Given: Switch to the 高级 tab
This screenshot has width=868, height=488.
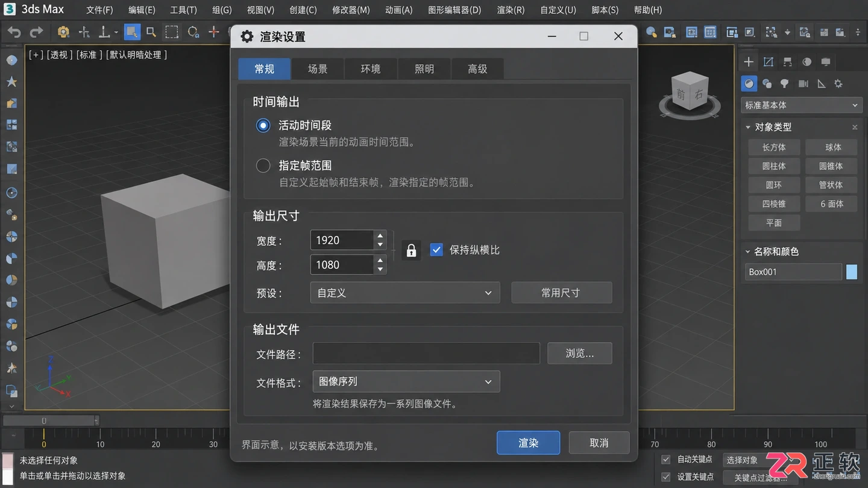Looking at the screenshot, I should coord(477,69).
